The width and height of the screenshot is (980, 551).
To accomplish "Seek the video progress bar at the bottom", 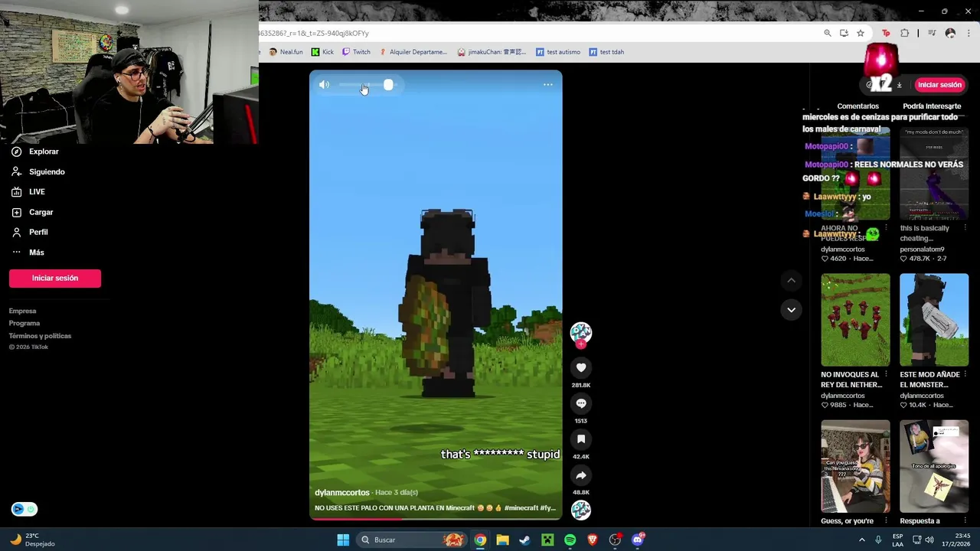I will (x=436, y=519).
